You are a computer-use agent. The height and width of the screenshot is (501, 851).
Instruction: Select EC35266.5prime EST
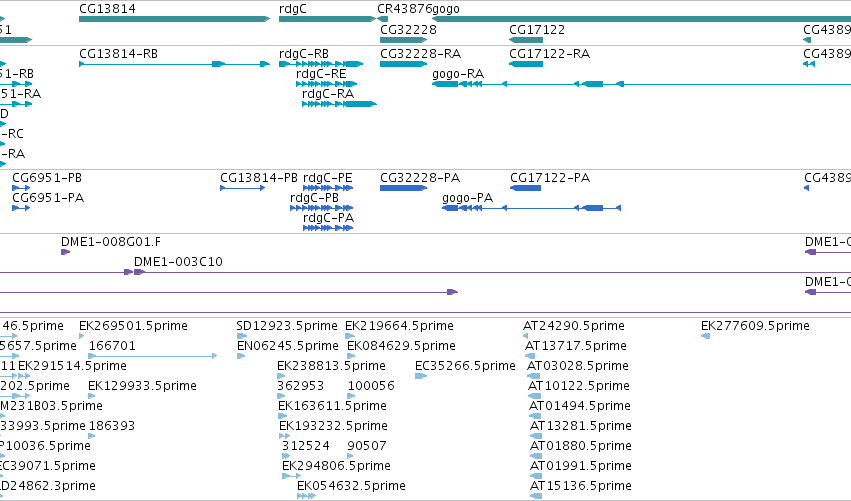[421, 376]
